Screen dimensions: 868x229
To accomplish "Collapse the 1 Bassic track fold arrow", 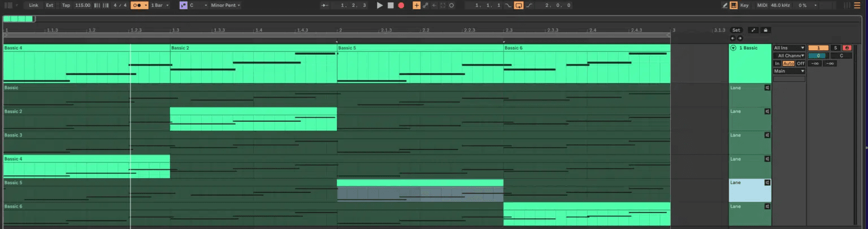I will [x=733, y=48].
